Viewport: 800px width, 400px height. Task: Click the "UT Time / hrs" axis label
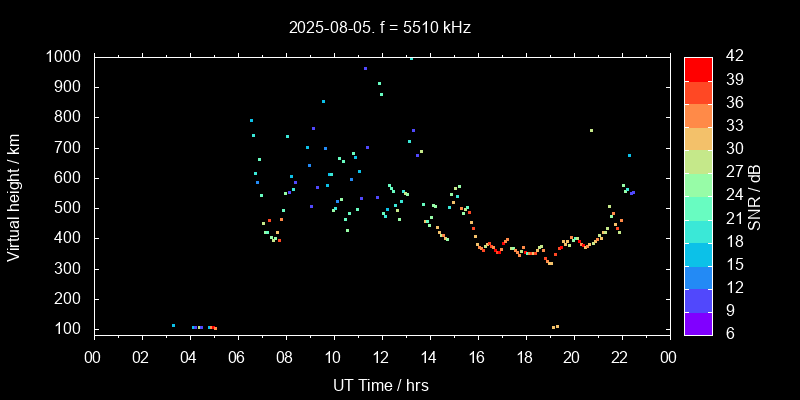[380, 385]
